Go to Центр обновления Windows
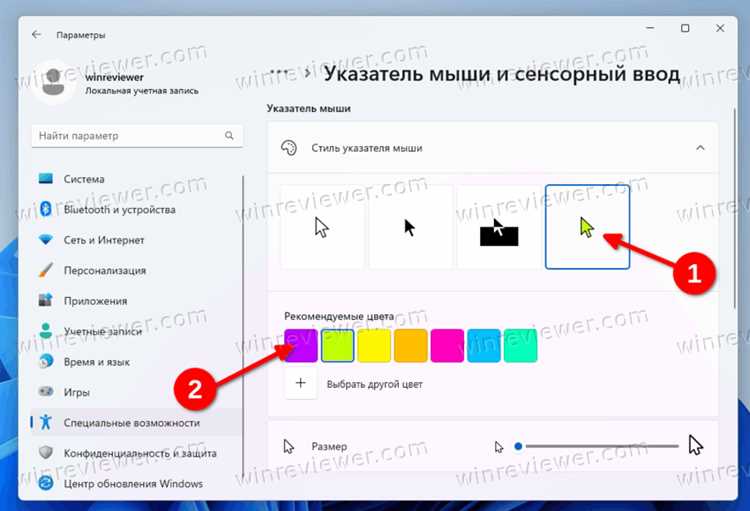Viewport: 750px width, 511px height. tap(138, 483)
